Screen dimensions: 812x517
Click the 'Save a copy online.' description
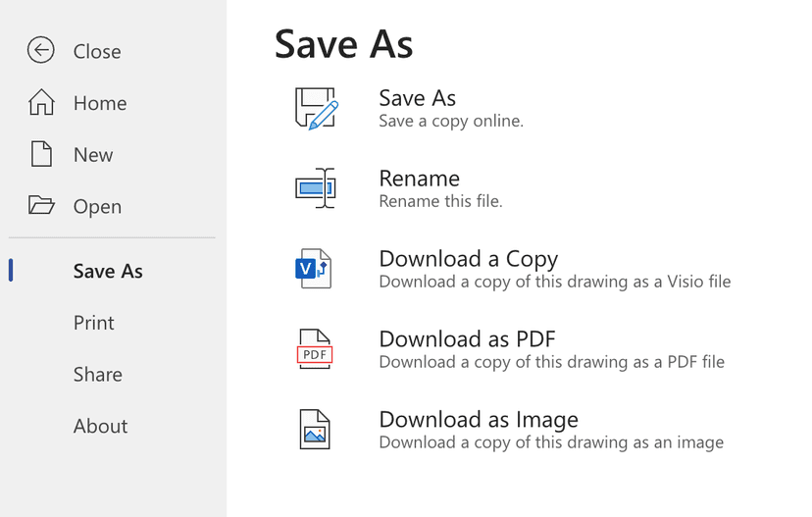tap(451, 122)
